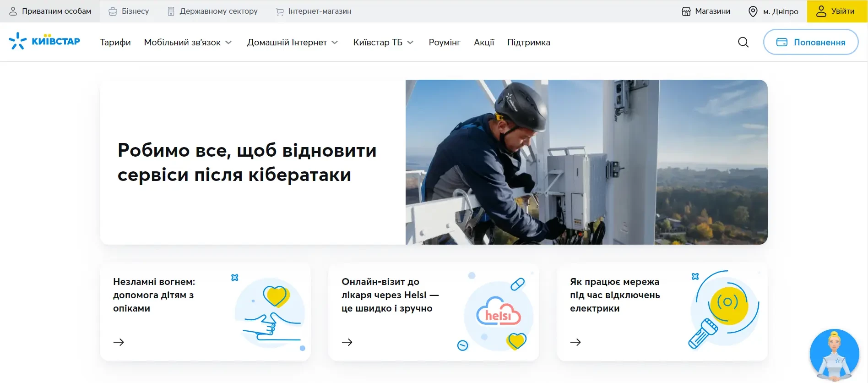
Task: Click the Поповнення top-up button
Action: tap(811, 42)
